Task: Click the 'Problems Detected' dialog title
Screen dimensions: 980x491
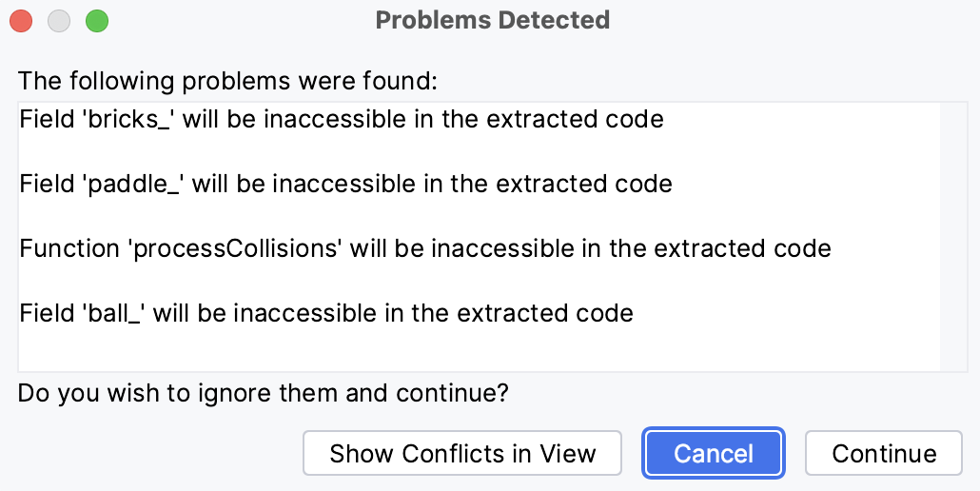Action: coord(492,20)
